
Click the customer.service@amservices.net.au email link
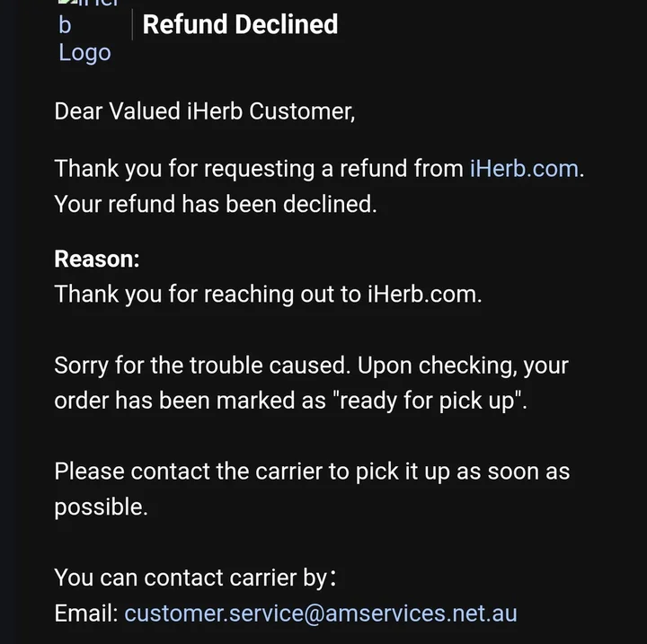tap(320, 613)
